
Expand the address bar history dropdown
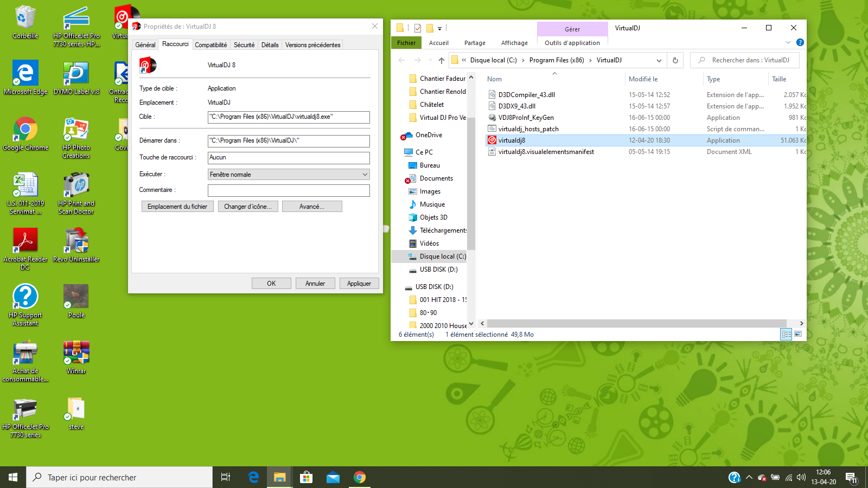click(659, 60)
